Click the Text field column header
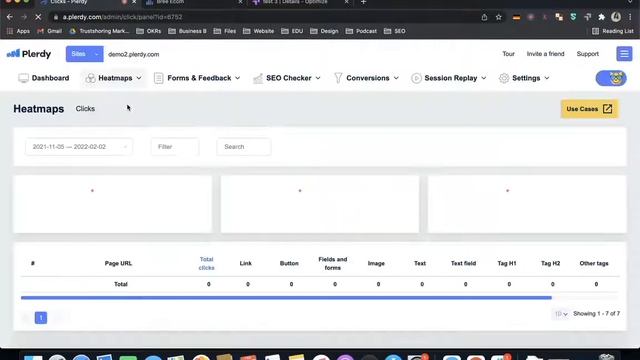 tap(463, 264)
